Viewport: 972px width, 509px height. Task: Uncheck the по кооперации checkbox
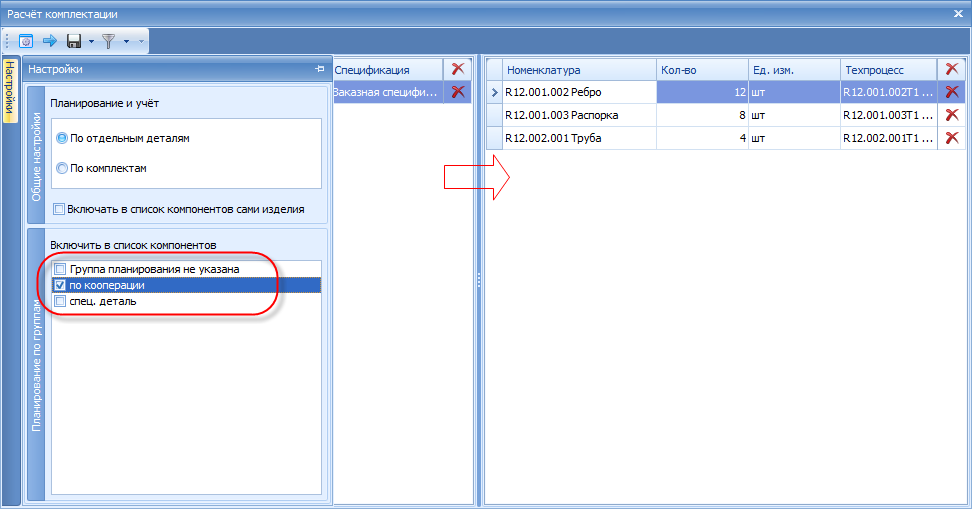[x=60, y=285]
